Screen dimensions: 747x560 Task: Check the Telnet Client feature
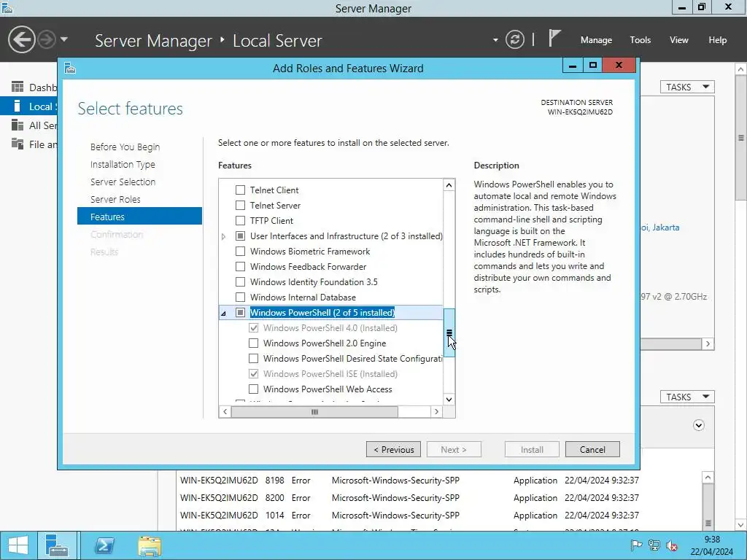coord(241,190)
